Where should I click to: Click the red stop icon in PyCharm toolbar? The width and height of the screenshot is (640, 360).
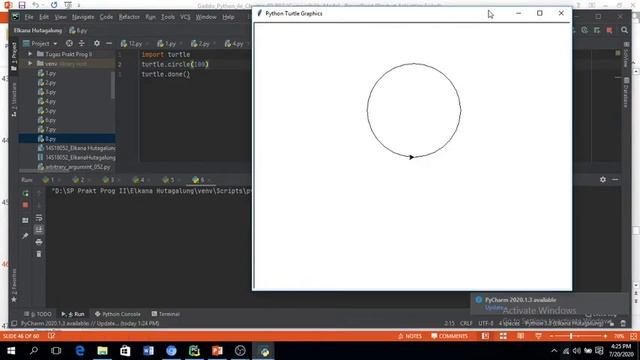click(x=609, y=30)
